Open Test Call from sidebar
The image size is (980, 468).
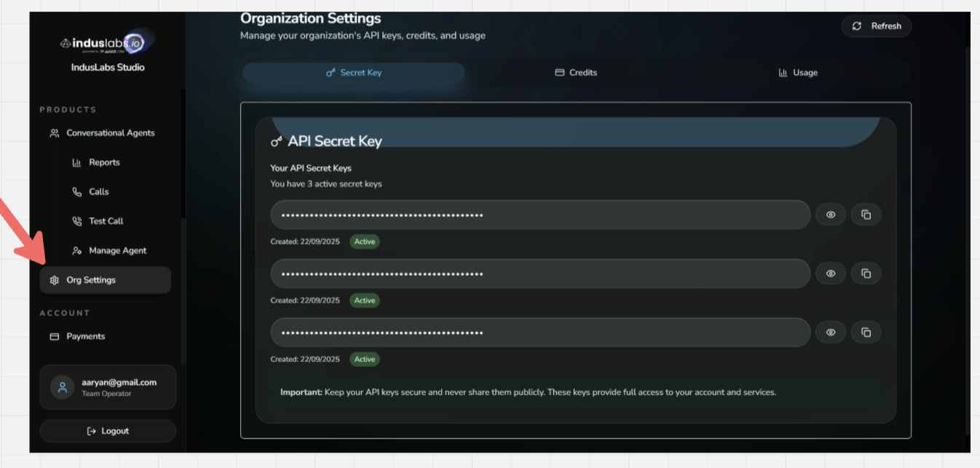click(x=106, y=221)
